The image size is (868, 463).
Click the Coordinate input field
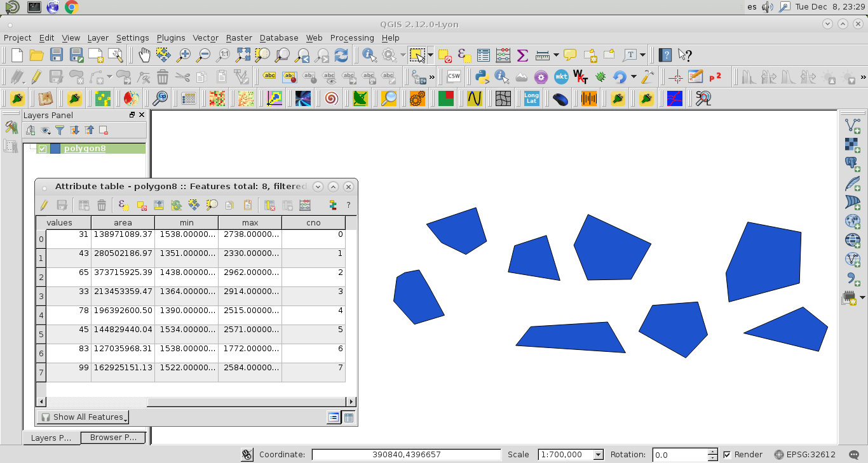(x=406, y=455)
